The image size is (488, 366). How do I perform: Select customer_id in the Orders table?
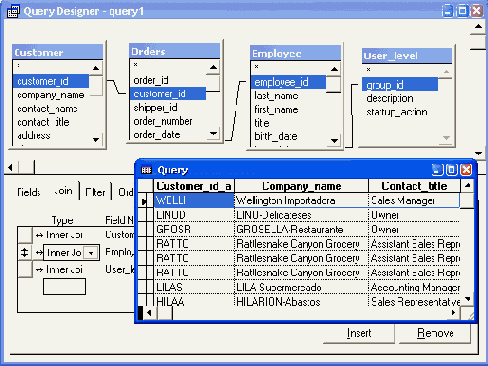(x=168, y=94)
